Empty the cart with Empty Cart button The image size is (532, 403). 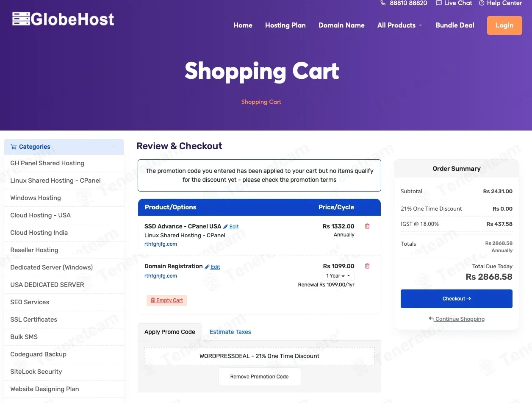tap(167, 300)
